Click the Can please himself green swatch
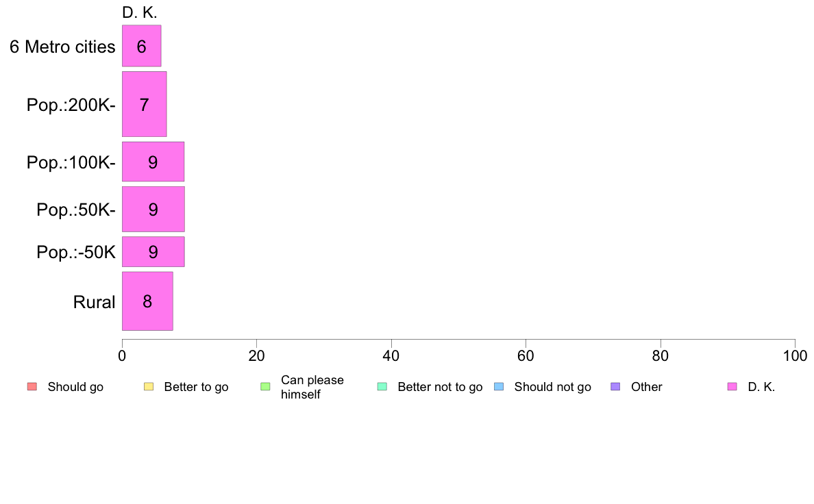814x504 pixels. click(265, 387)
